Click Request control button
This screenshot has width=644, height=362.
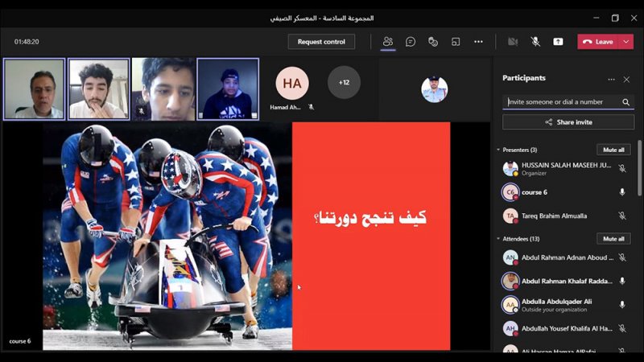[x=321, y=42]
